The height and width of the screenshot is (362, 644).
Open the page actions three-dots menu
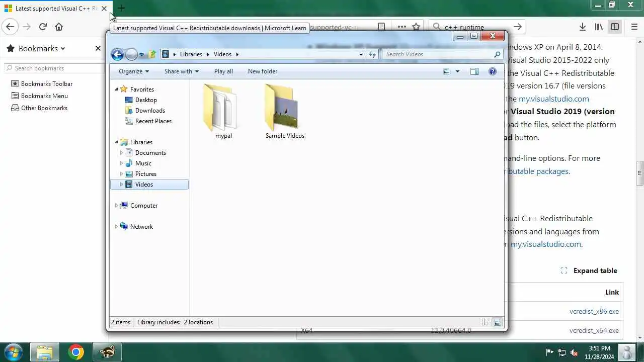pyautogui.click(x=401, y=27)
